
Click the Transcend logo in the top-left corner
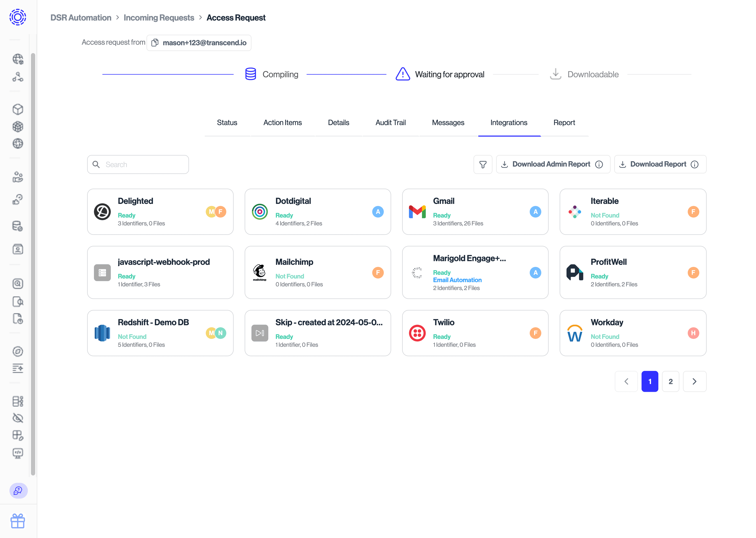pos(17,17)
